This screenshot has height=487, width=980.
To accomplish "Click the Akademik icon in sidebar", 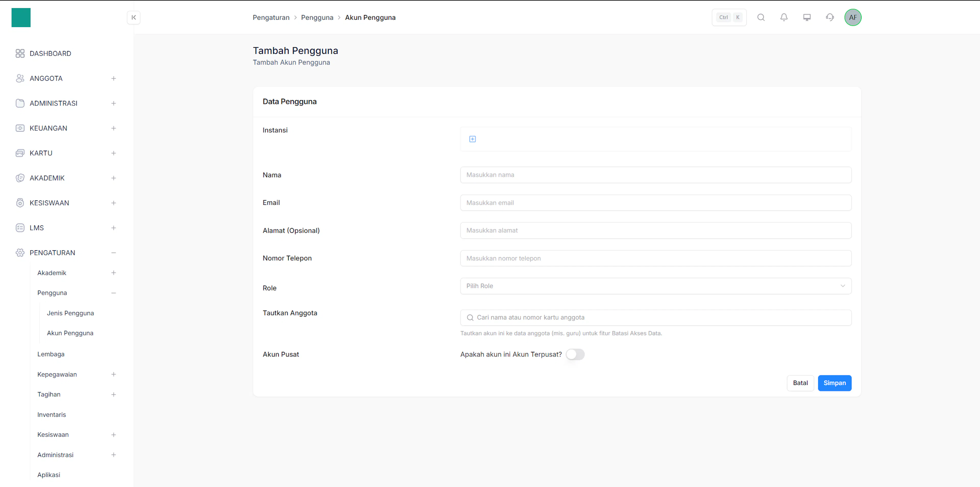I will coord(20,178).
